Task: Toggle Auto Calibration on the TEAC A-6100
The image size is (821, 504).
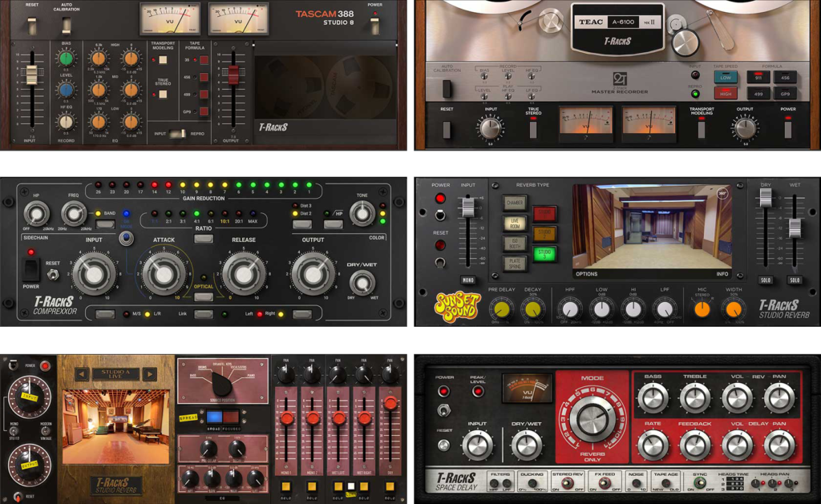Action: (447, 88)
